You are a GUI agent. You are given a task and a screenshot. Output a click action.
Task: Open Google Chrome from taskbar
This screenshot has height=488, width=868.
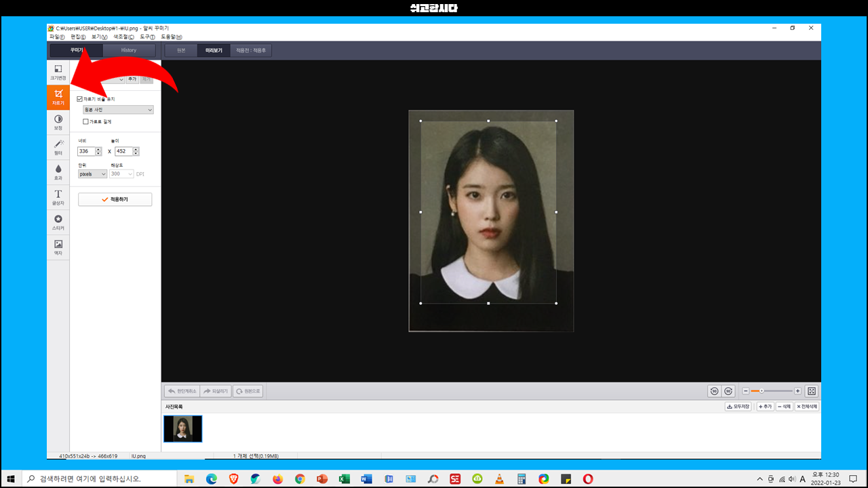tap(300, 479)
